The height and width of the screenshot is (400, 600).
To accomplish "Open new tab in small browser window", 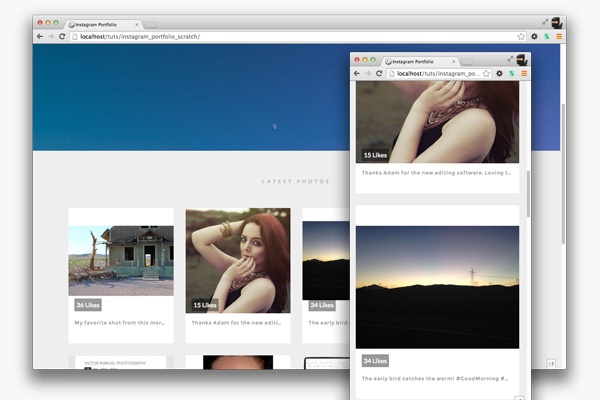I will click(467, 62).
